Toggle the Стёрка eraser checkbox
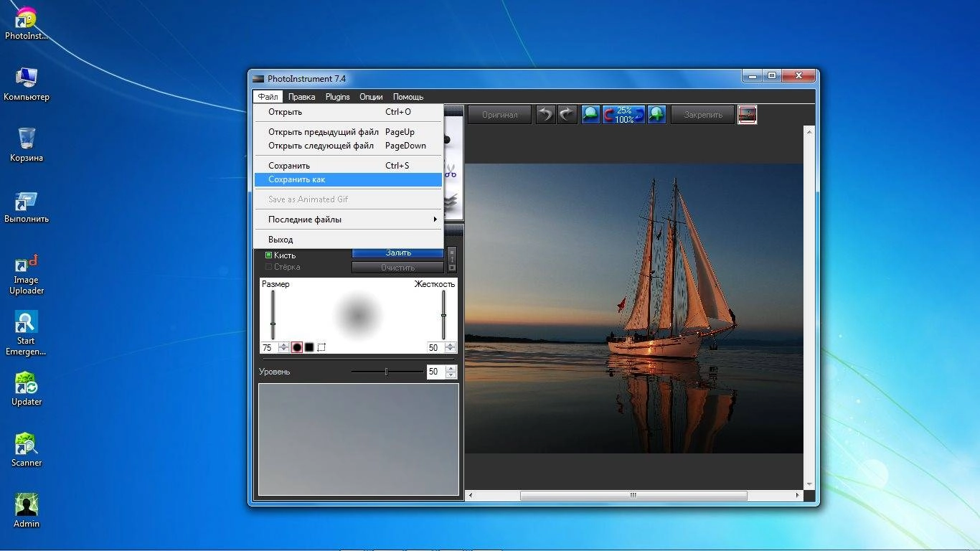 pos(269,267)
